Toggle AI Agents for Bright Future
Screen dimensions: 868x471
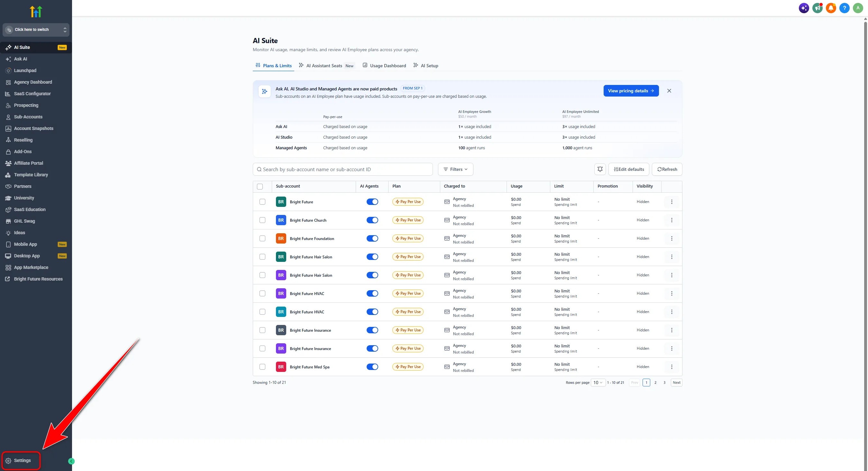[x=372, y=202]
